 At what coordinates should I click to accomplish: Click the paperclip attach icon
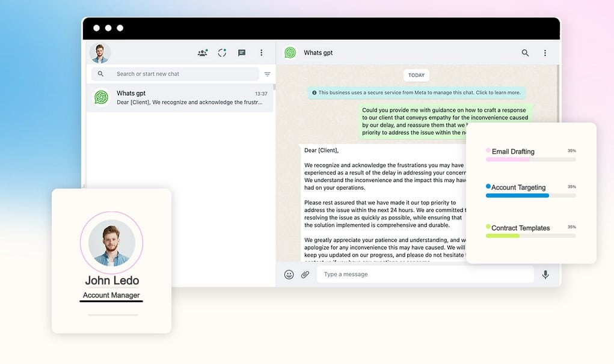305,275
